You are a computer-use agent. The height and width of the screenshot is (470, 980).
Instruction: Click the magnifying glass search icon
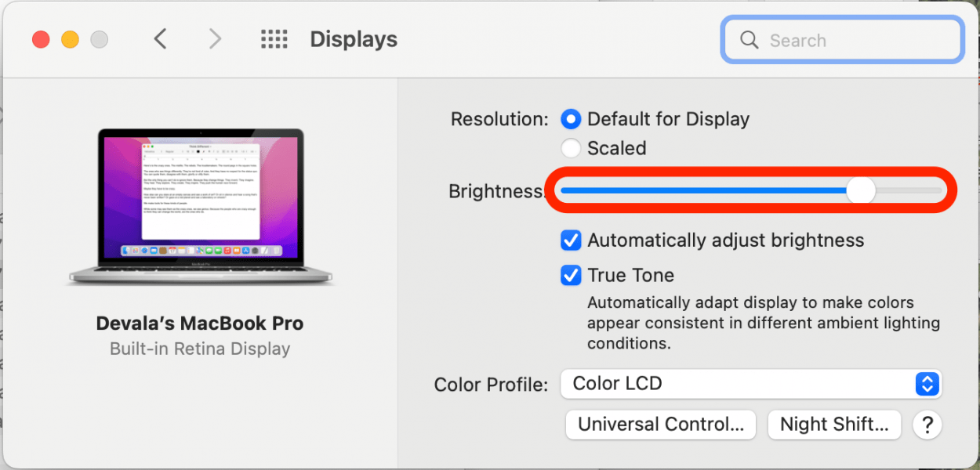click(x=750, y=40)
